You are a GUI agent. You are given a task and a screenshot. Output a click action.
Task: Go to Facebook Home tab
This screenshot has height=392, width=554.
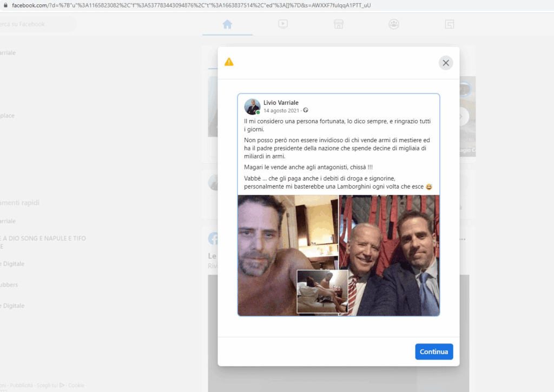[x=228, y=24]
